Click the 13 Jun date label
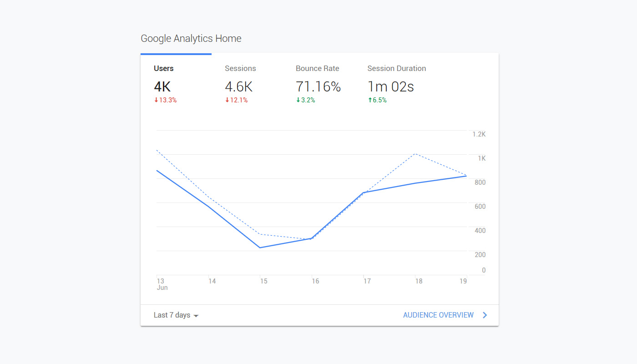This screenshot has width=637, height=364. tap(162, 284)
